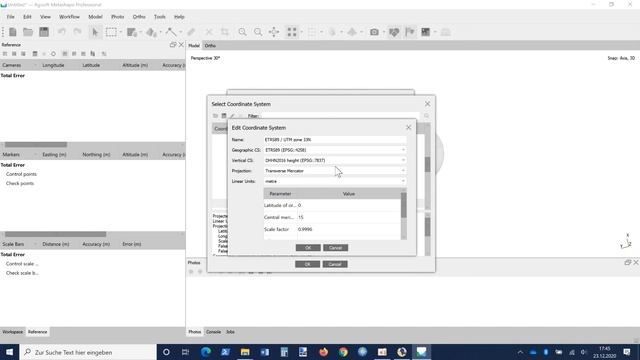Click the zoom out magnifier
Viewport: 640px width, 360px height.
click(x=258, y=32)
